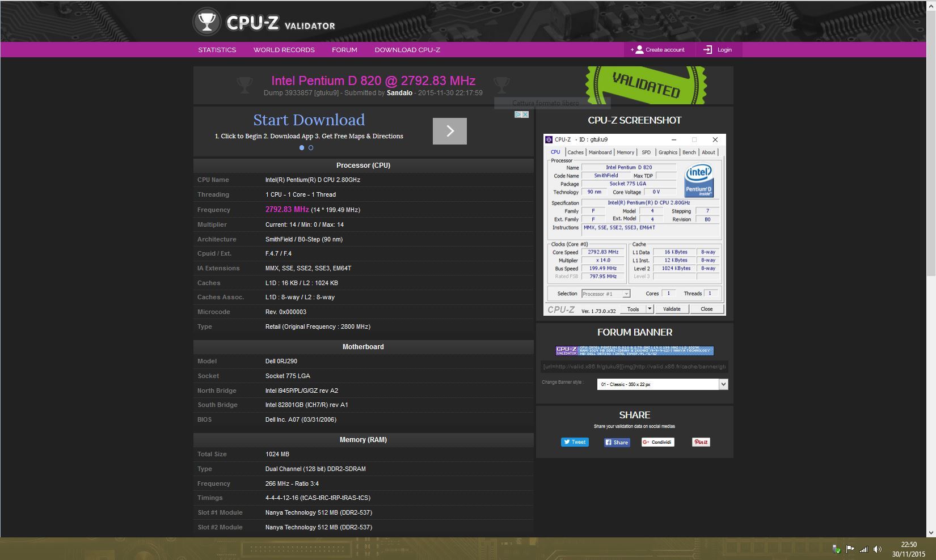This screenshot has width=936, height=560.
Task: Click the Slot #1 Module Nanya Technology entry
Action: point(319,513)
